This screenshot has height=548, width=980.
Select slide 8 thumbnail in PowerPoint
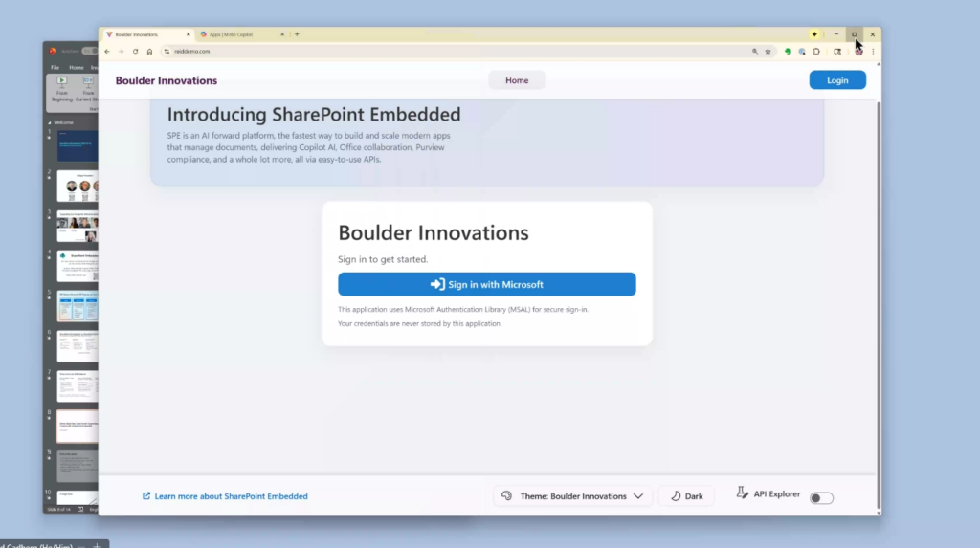click(78, 427)
